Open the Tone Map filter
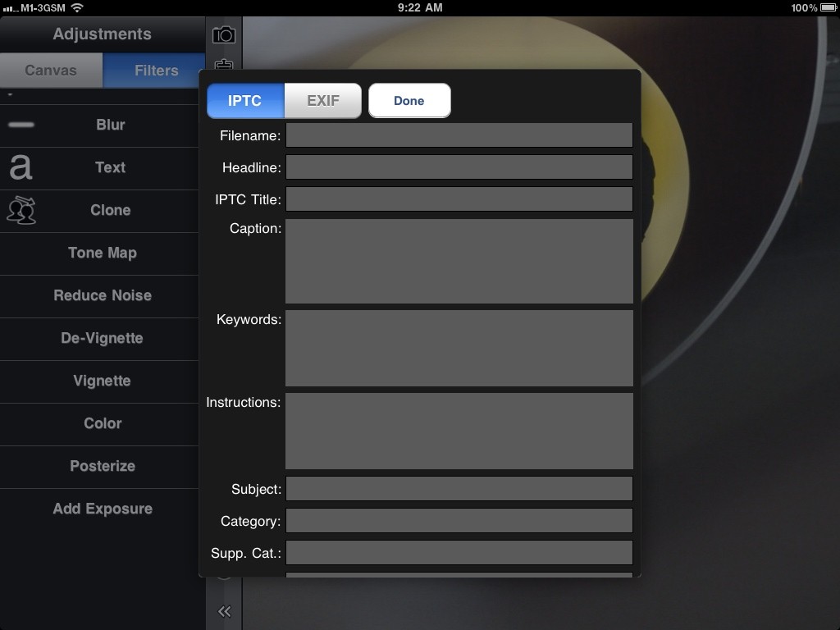This screenshot has height=630, width=840. pyautogui.click(x=103, y=253)
